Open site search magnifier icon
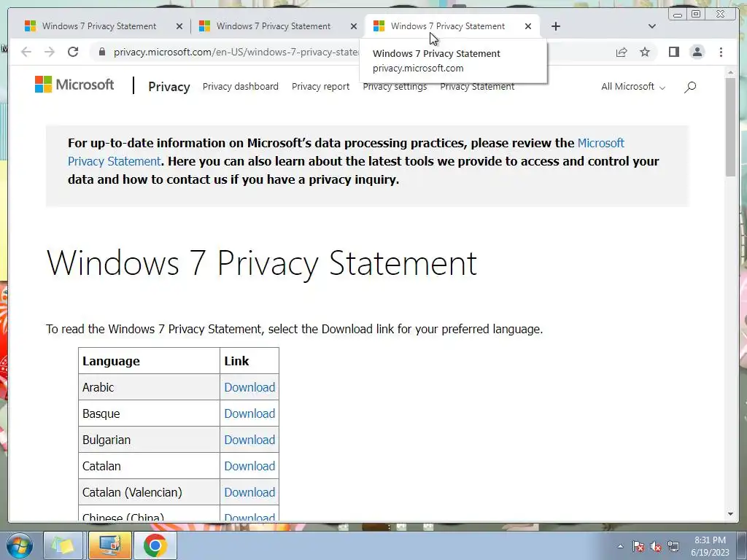Viewport: 747px width, 560px height. coord(690,87)
